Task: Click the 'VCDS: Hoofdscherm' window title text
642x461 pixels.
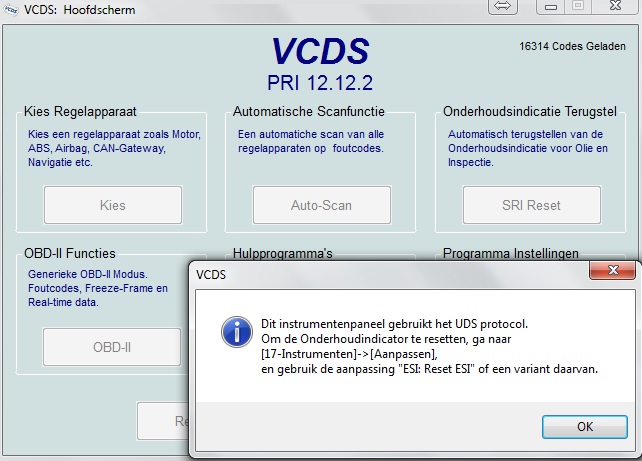Action: 79,10
